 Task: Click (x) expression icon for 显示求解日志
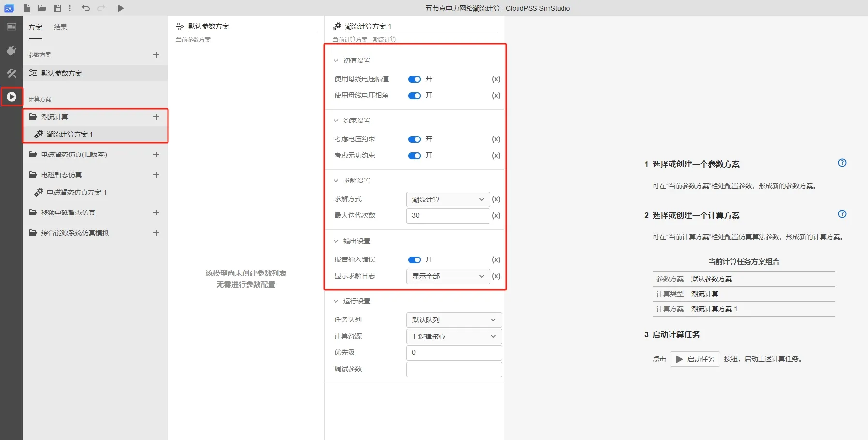tap(496, 276)
